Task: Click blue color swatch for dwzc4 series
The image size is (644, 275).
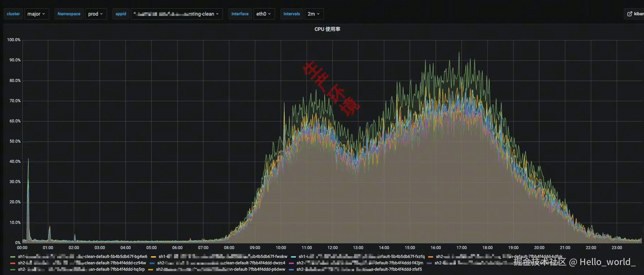Action: [152, 263]
